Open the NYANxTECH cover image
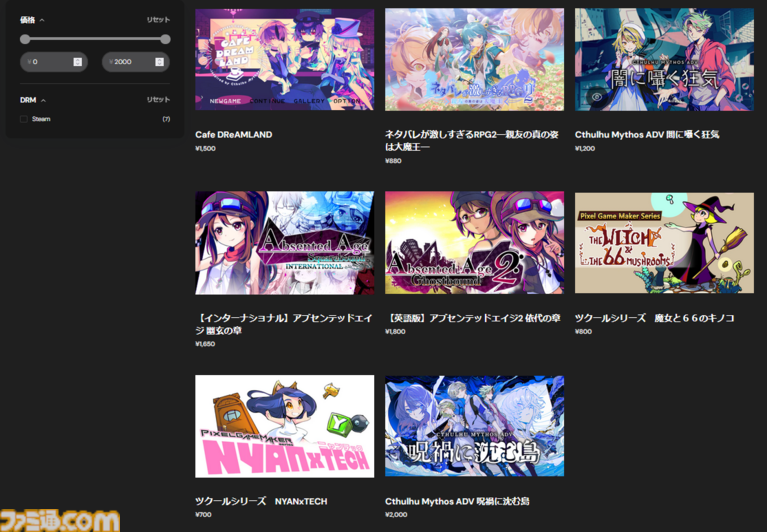 click(284, 426)
